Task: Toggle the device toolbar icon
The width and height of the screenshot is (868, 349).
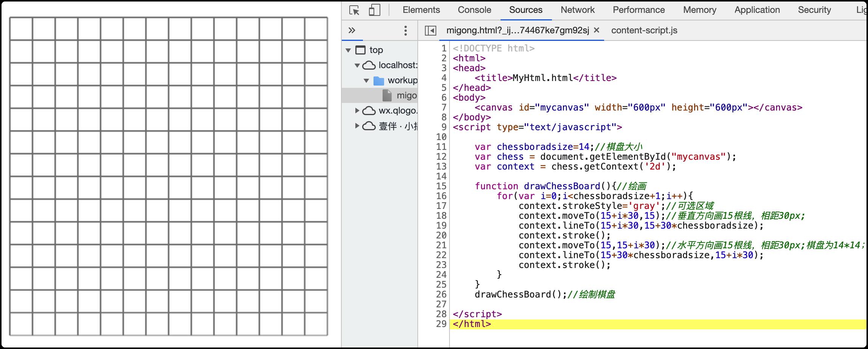Action: click(374, 10)
